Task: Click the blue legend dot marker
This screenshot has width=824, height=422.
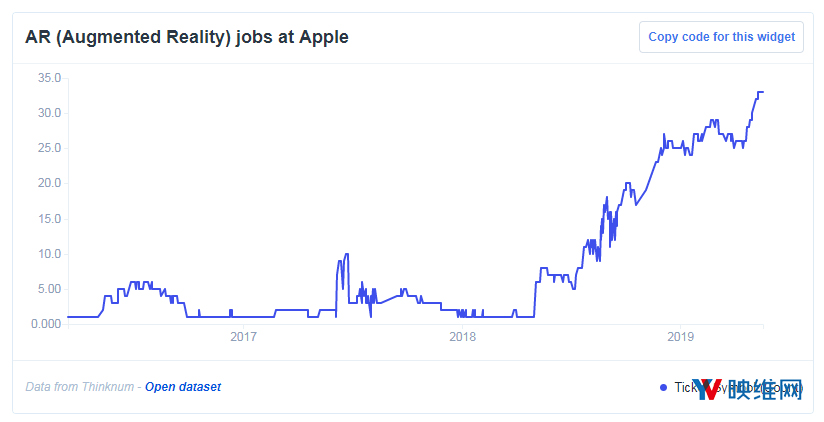Action: 663,387
